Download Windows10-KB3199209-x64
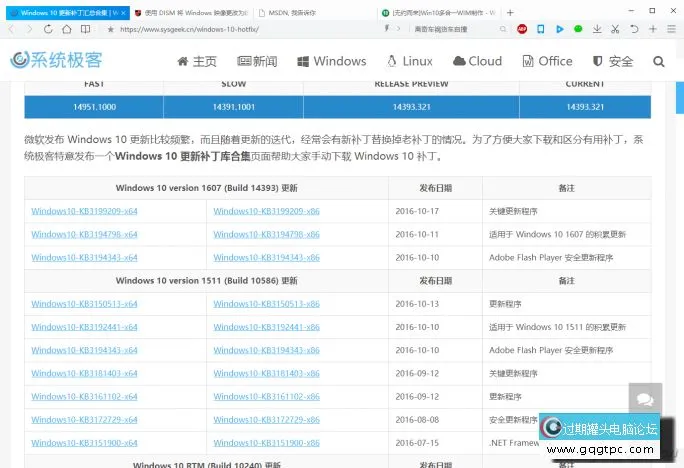 (x=84, y=211)
